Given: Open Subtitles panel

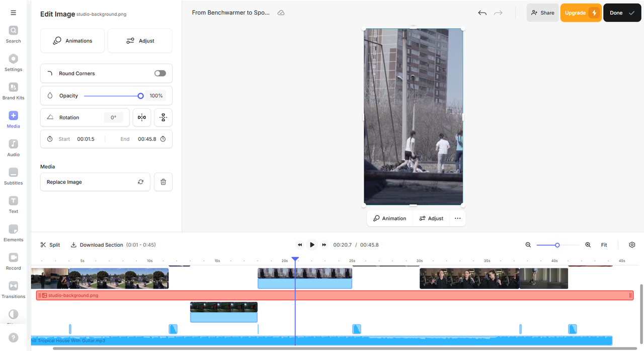Looking at the screenshot, I should (x=13, y=176).
